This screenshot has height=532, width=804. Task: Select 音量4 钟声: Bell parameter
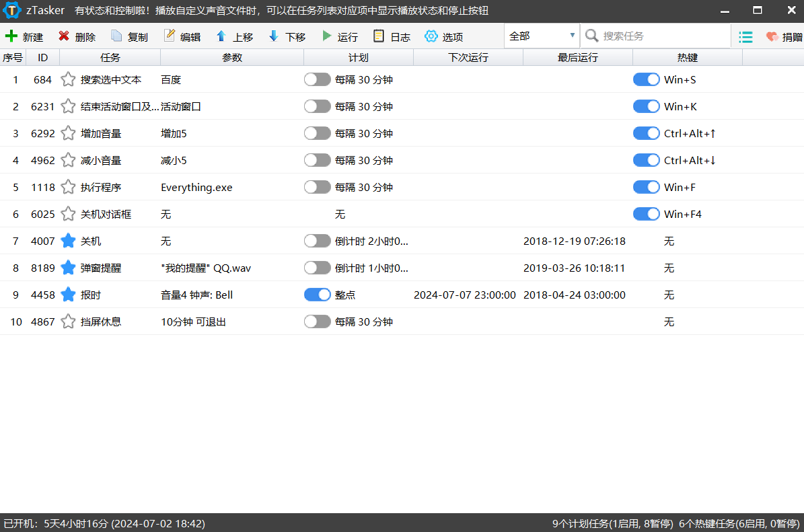(x=196, y=295)
